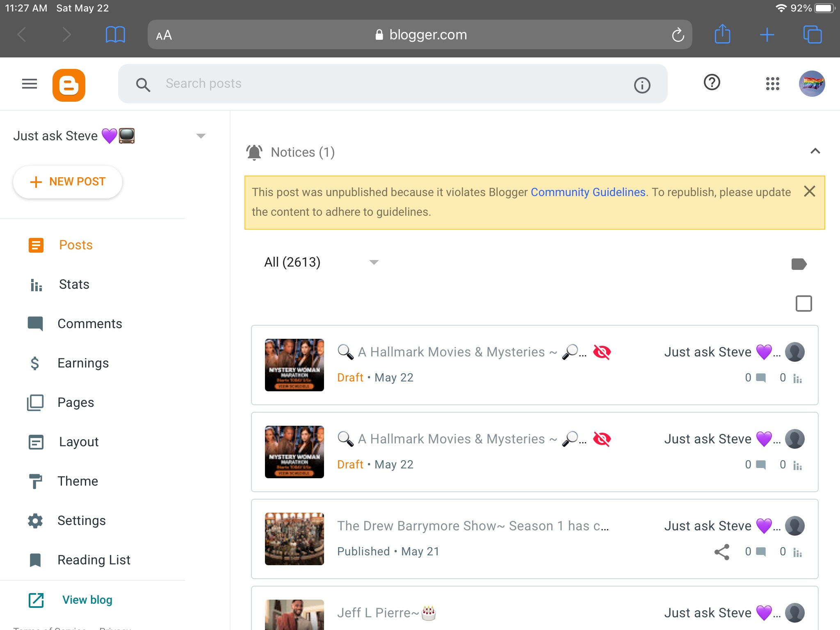The height and width of the screenshot is (630, 840).
Task: Create a post with NEW POST
Action: click(68, 182)
